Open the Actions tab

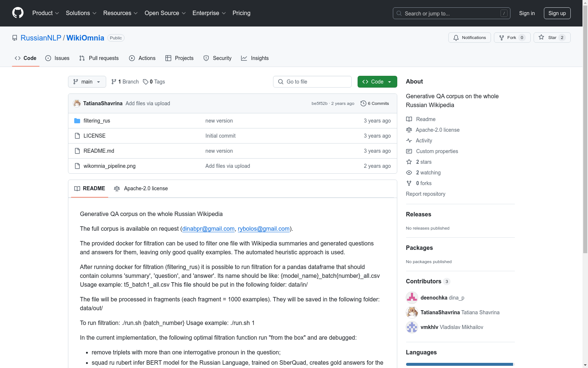coord(142,58)
